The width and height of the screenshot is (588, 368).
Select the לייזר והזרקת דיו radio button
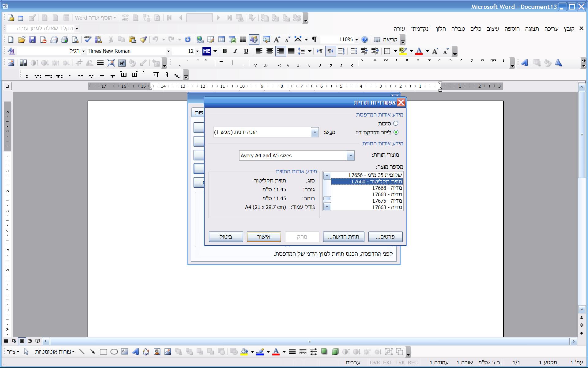coord(396,132)
